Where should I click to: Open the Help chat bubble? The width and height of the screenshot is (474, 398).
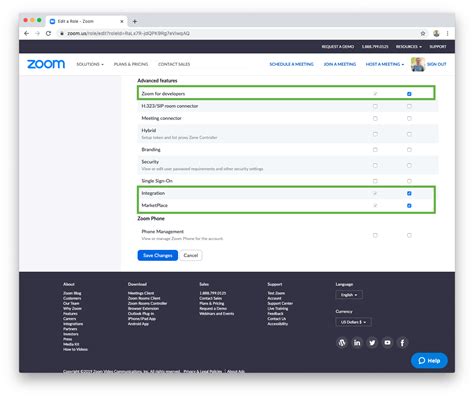tap(429, 360)
